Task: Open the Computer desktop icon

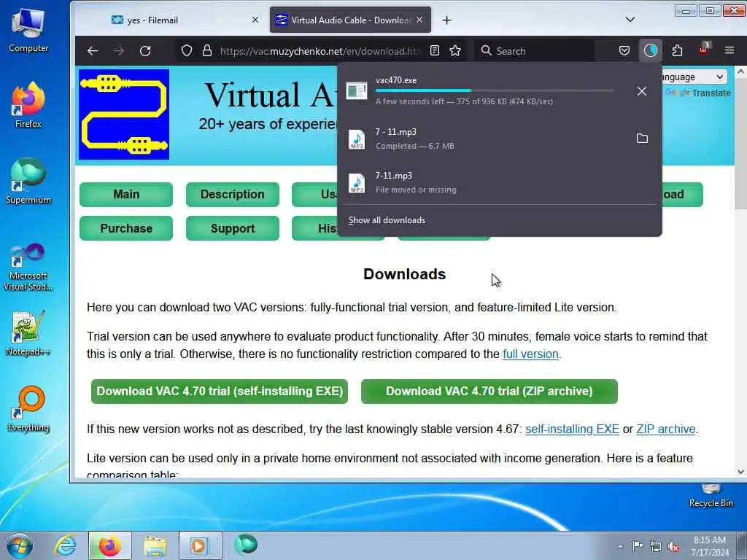Action: [x=28, y=31]
